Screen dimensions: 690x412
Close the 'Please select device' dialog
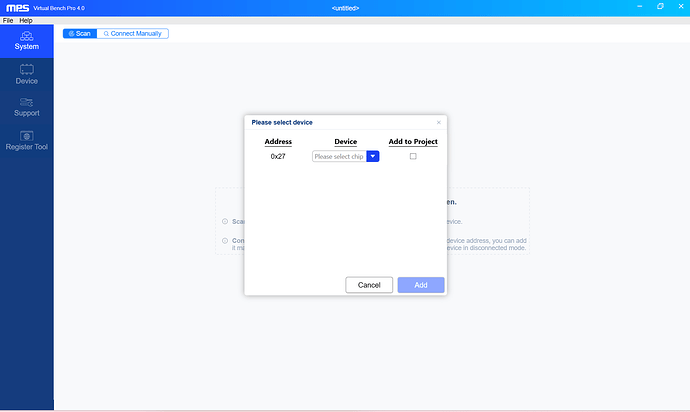click(x=438, y=122)
